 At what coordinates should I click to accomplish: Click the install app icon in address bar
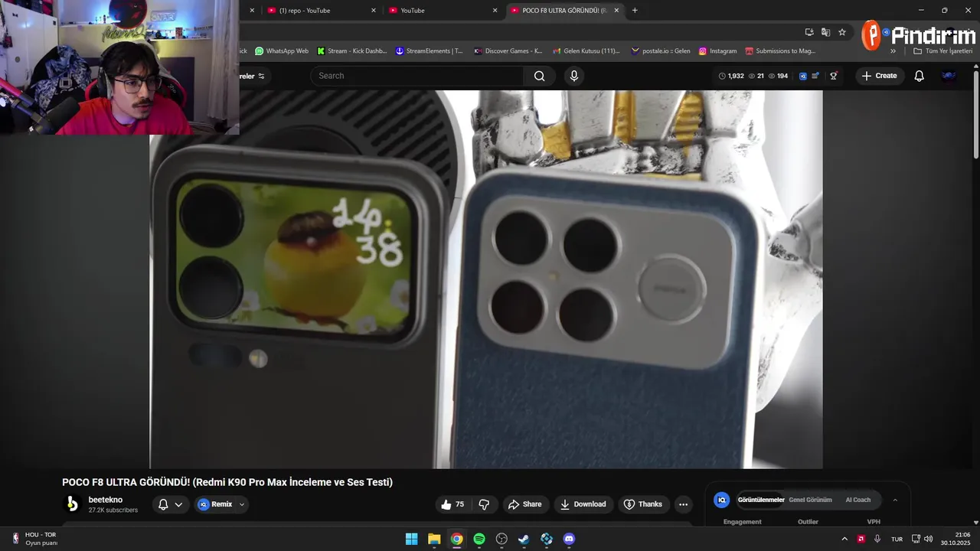pos(809,32)
